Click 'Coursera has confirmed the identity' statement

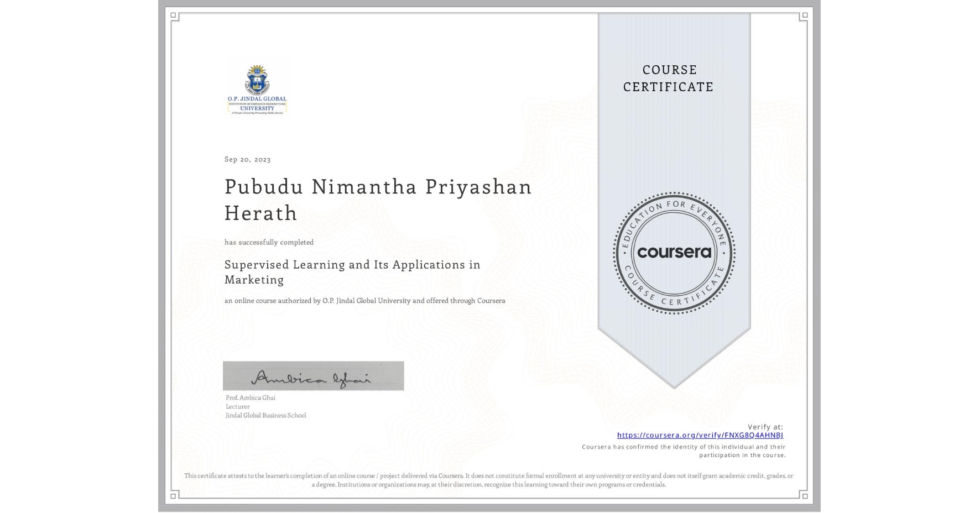click(684, 451)
